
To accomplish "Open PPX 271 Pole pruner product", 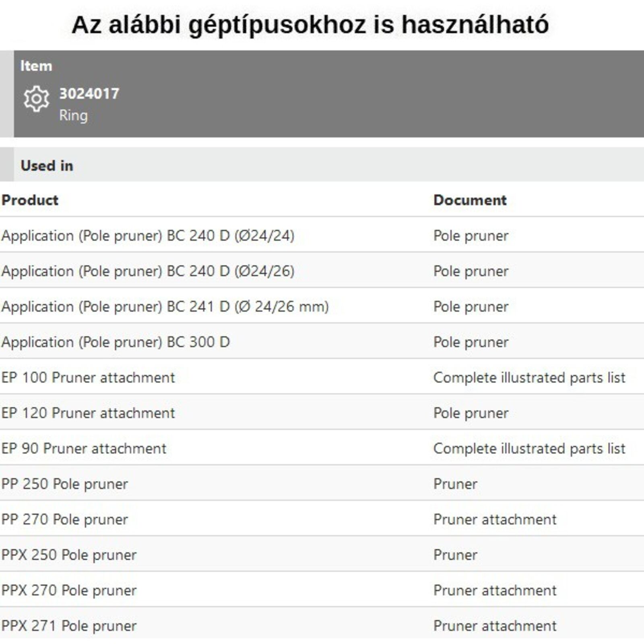I will [x=69, y=626].
